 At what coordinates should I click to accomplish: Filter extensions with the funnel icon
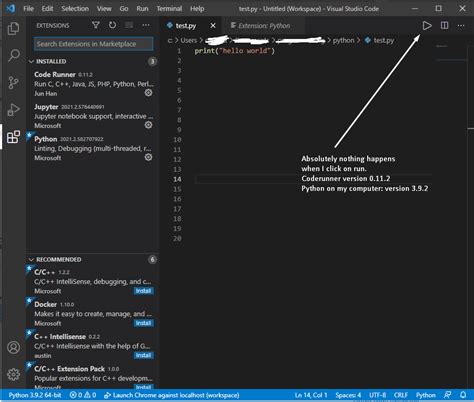(96, 25)
